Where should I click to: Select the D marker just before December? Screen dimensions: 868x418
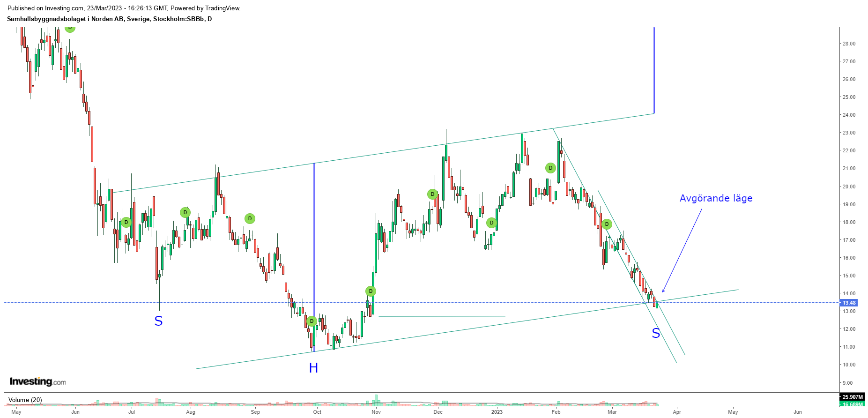tap(432, 194)
